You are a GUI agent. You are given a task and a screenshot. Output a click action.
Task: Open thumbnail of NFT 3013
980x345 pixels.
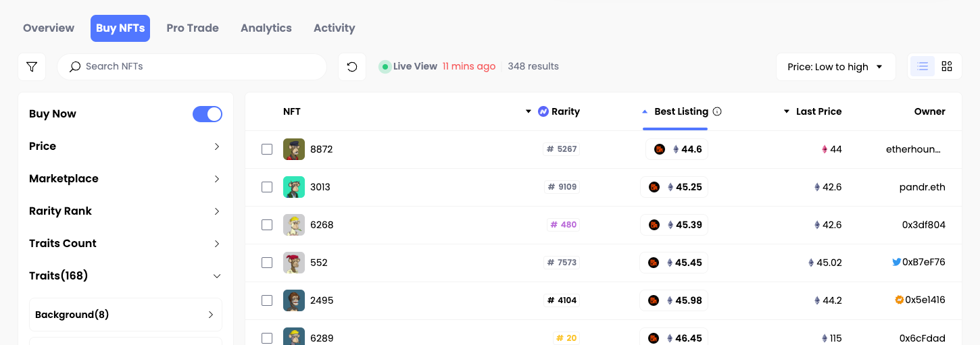tap(294, 187)
